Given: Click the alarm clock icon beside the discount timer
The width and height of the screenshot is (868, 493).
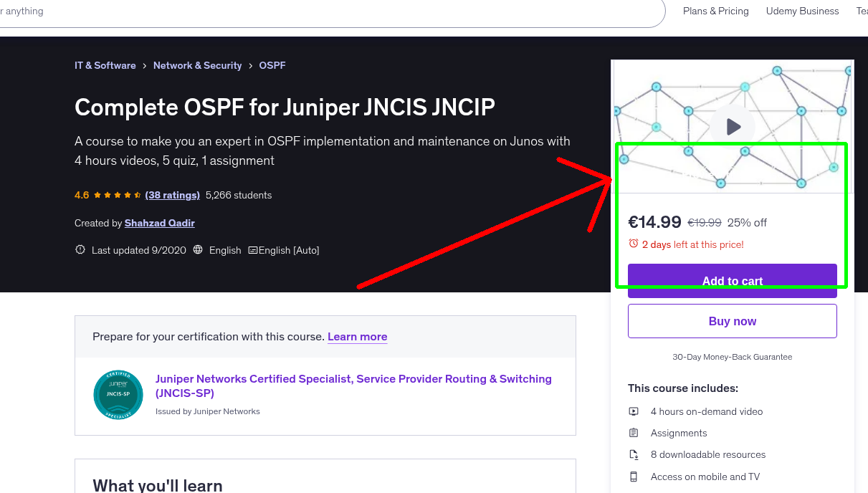Looking at the screenshot, I should (x=634, y=244).
